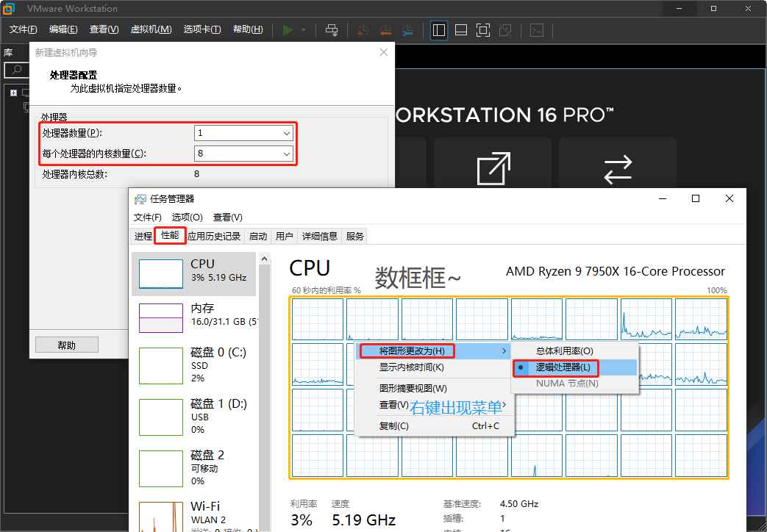Click the 基准速度 4.50 GHz value

(x=519, y=503)
